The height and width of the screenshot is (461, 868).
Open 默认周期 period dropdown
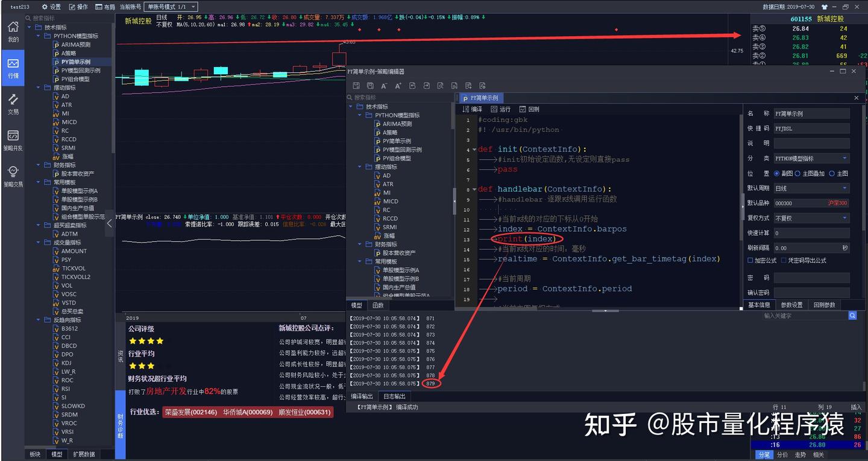pos(811,188)
